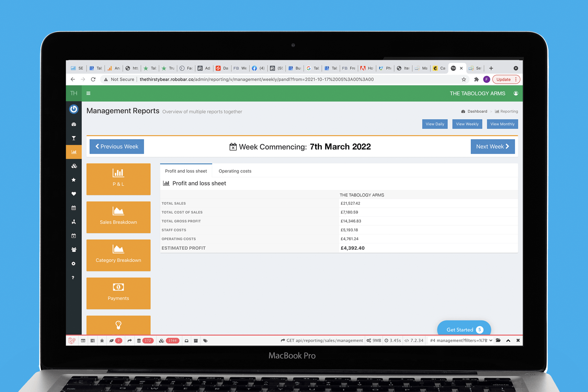Click the Laravel logo in the debug bar

72,341
